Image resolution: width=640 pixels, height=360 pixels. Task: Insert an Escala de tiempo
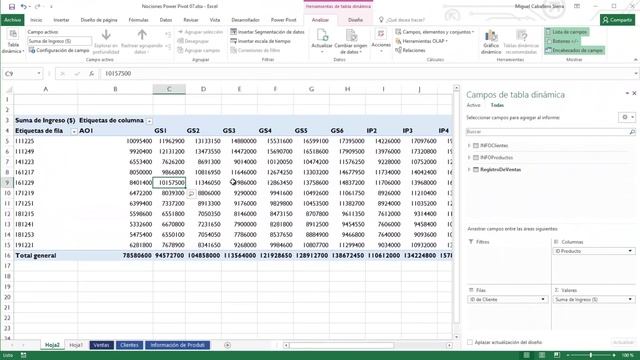tap(260, 41)
